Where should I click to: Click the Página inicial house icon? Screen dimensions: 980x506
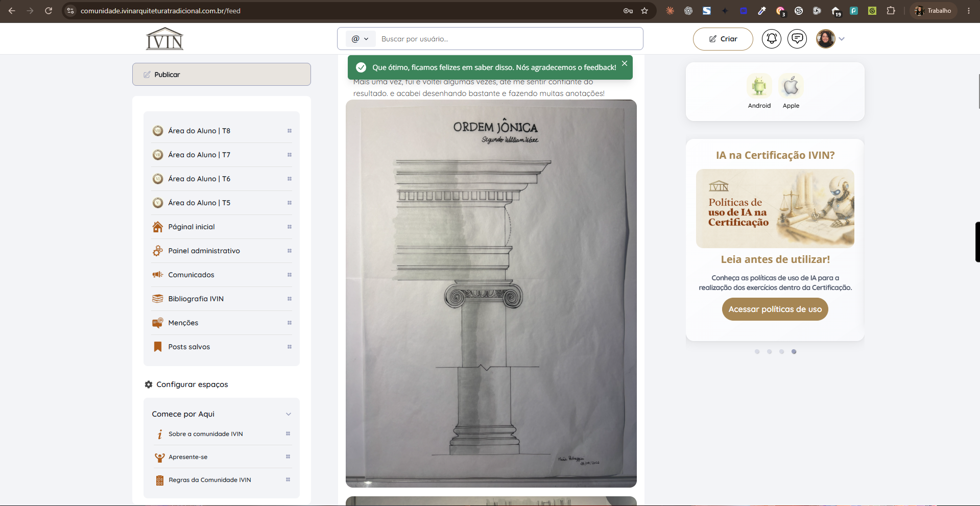pyautogui.click(x=158, y=227)
